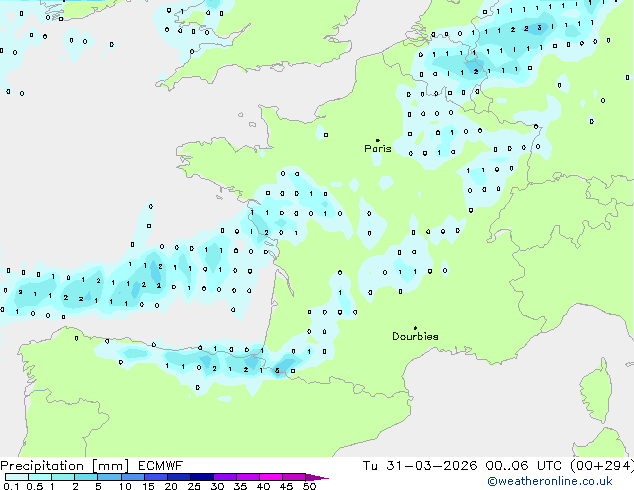This screenshot has height=490, width=634.
Task: Click the '10' legend value label
Action: (x=125, y=486)
